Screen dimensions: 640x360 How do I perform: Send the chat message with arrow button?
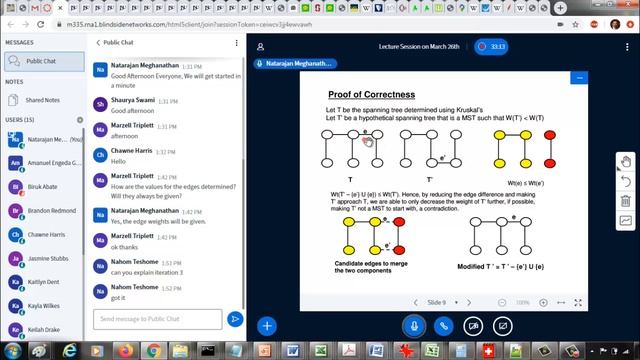(235, 319)
